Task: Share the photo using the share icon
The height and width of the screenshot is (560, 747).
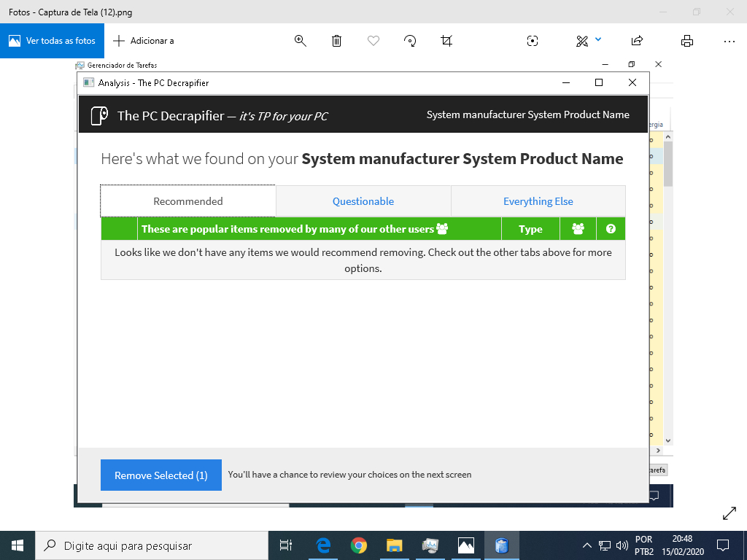Action: [x=637, y=41]
